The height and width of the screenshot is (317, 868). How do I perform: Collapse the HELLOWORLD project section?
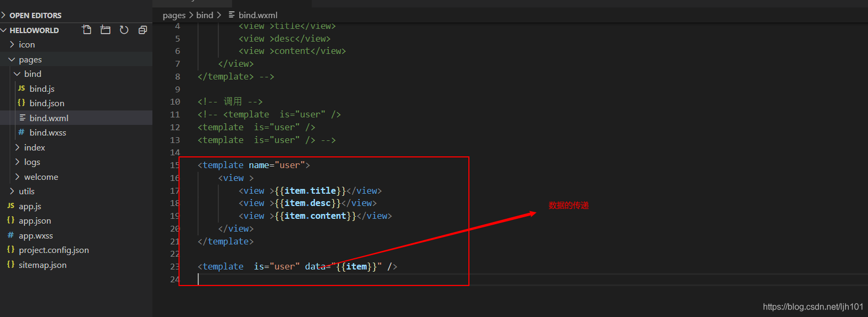[x=33, y=30]
